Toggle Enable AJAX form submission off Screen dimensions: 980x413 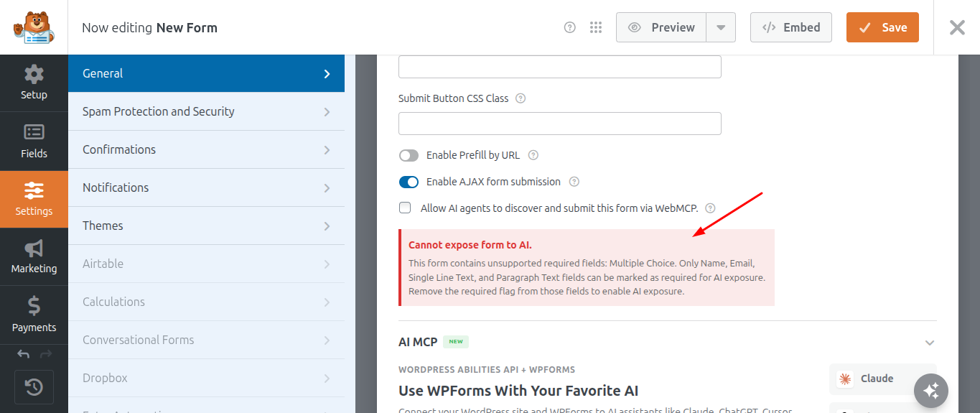pyautogui.click(x=409, y=182)
